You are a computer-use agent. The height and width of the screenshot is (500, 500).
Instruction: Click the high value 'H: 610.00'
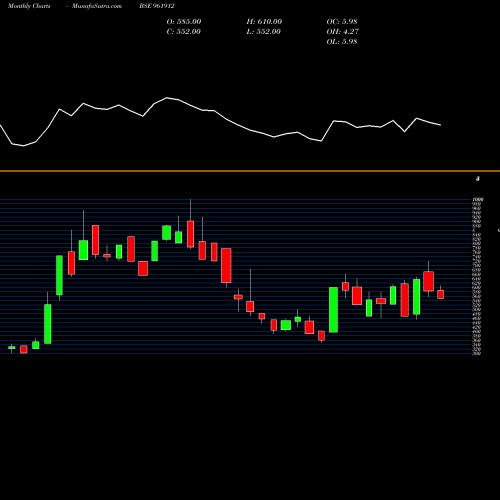click(264, 22)
